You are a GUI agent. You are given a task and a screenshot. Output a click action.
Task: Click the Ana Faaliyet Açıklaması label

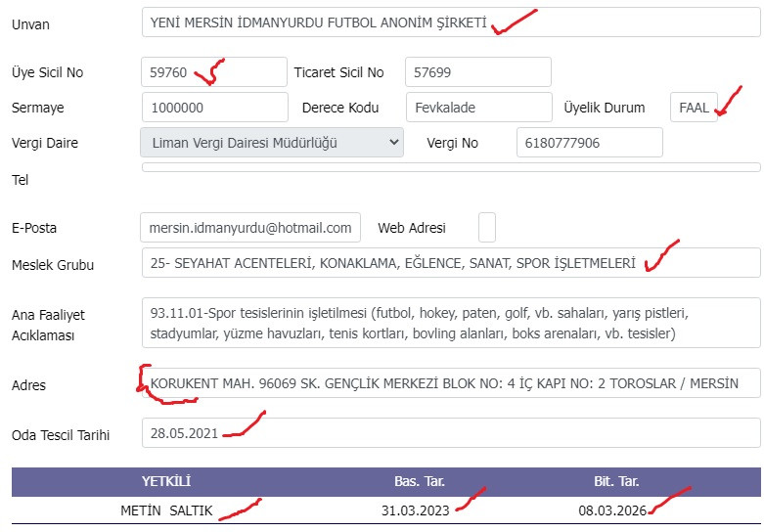pos(48,326)
